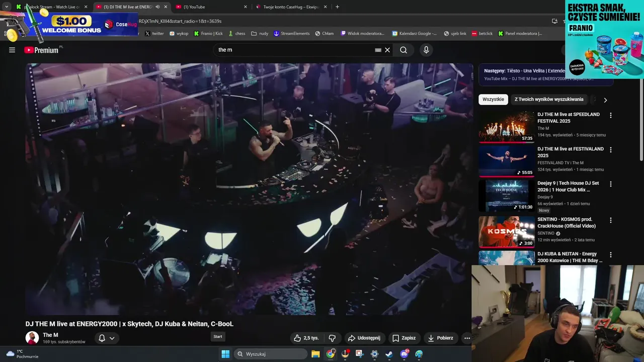644x362 pixels.
Task: Select the Wszystkie filter chip
Action: click(x=493, y=100)
